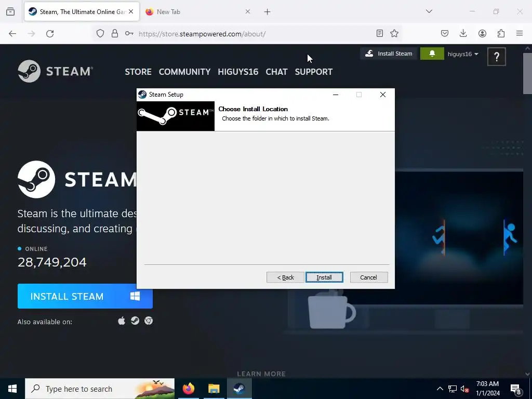Click the site padlock icon
Screen dimensions: 532x399
pos(115,33)
